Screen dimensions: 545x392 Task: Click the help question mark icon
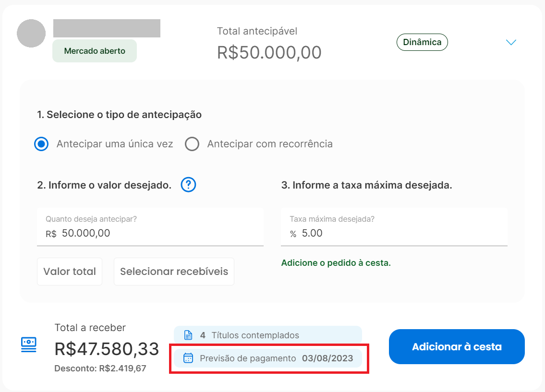(188, 185)
